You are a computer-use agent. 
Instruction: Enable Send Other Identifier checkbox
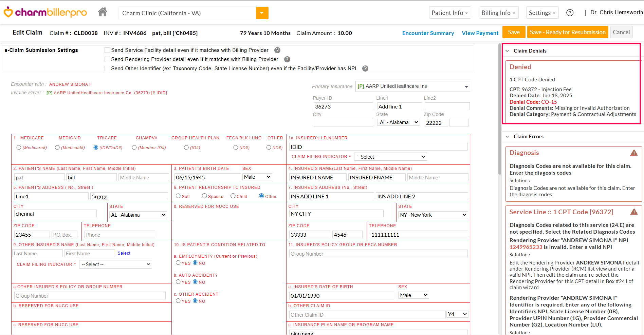[x=107, y=68]
